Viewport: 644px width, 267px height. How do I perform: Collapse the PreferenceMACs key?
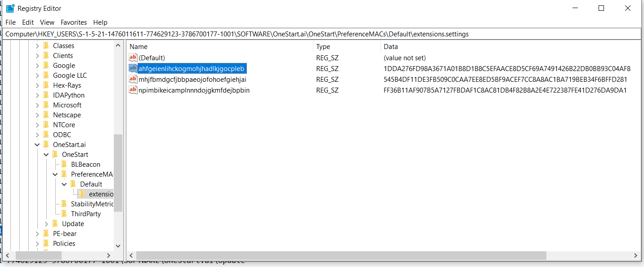55,174
